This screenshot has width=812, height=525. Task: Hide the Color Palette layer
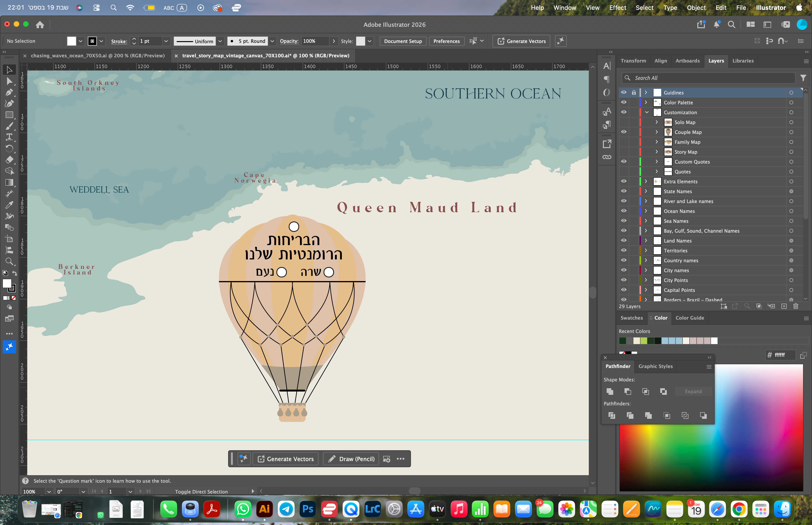tap(624, 102)
